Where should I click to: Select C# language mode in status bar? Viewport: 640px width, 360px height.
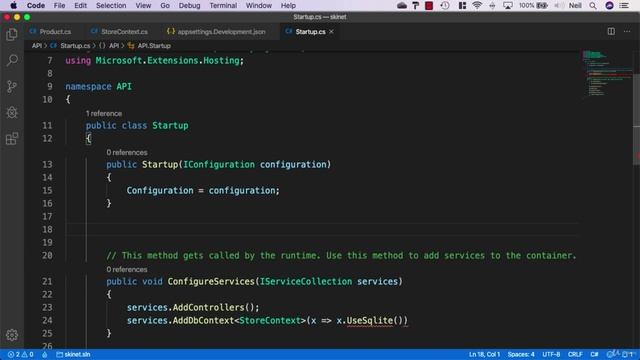click(x=594, y=354)
